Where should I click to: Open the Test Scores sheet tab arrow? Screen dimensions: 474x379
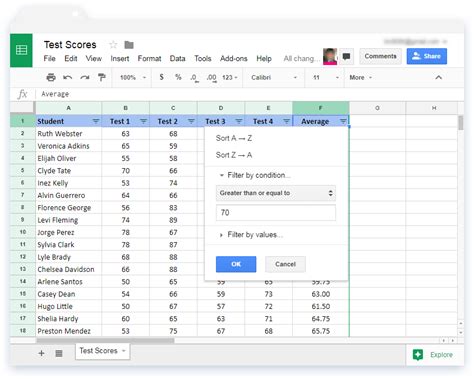point(124,351)
